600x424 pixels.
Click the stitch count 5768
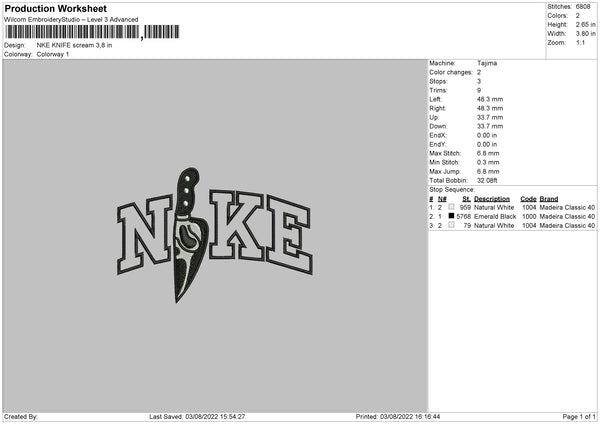pos(463,217)
